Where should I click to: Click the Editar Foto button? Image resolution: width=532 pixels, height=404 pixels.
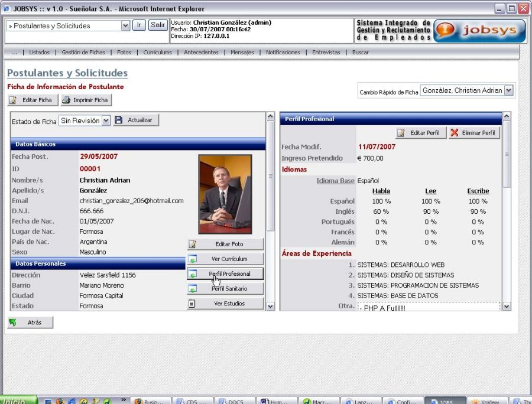click(225, 244)
